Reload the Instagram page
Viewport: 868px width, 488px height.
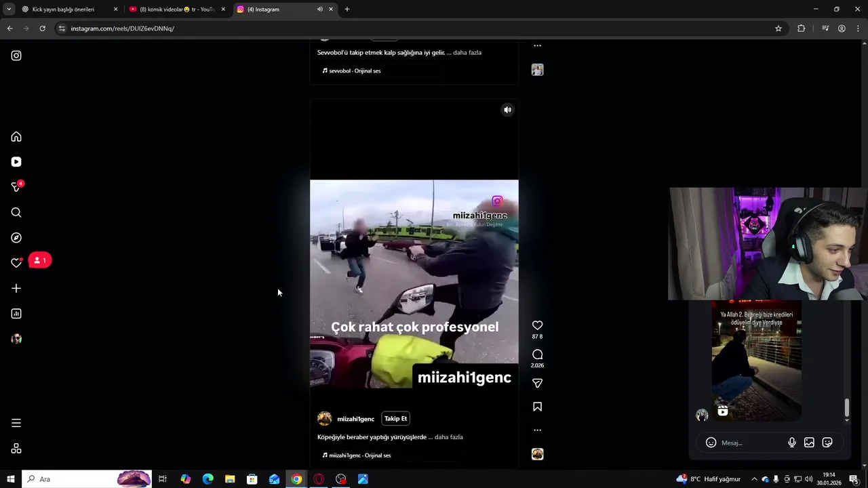click(42, 28)
